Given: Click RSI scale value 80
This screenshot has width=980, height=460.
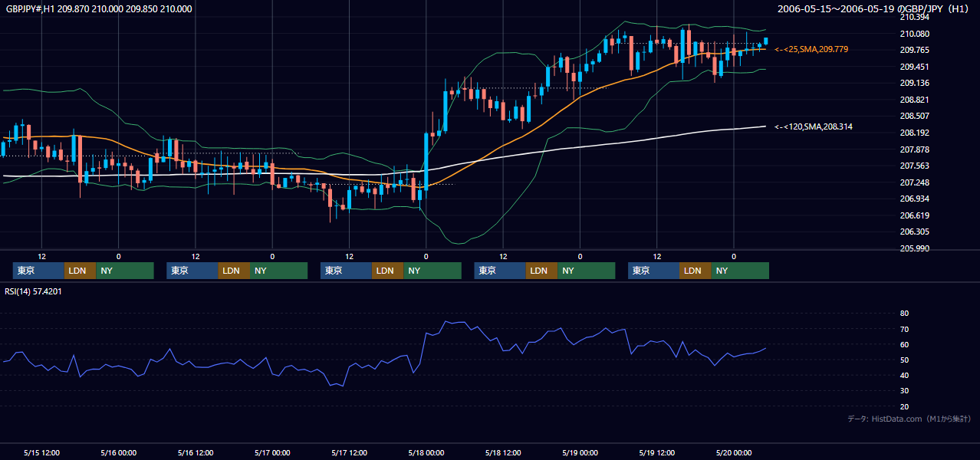Looking at the screenshot, I should point(904,314).
